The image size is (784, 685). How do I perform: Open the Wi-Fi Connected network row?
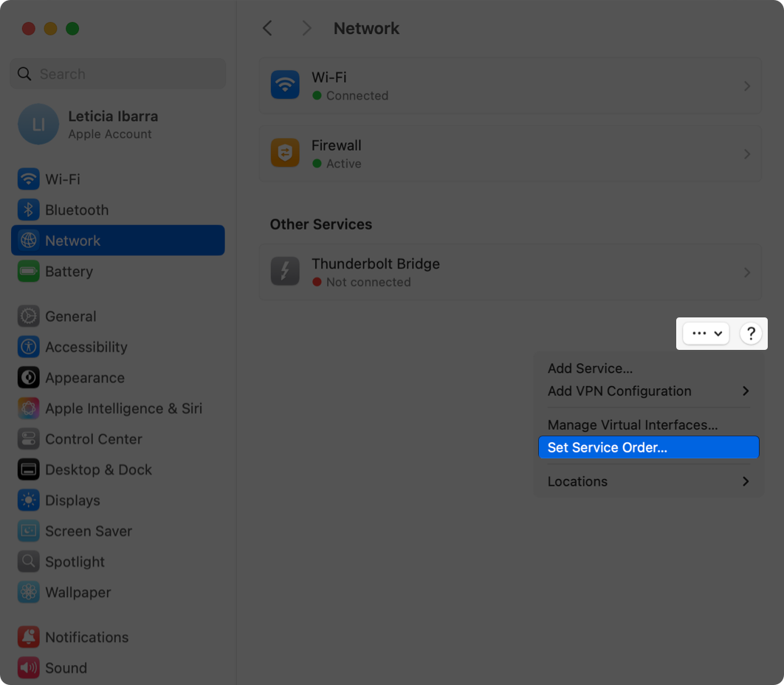tap(509, 86)
